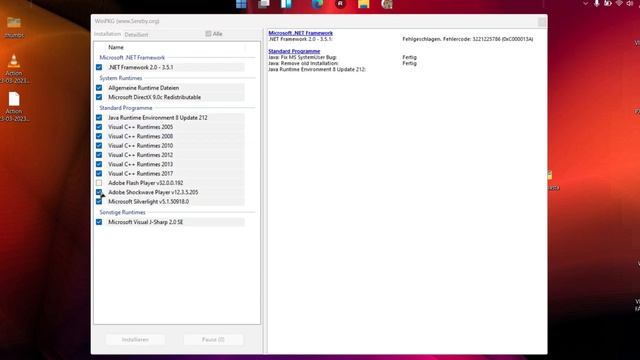The height and width of the screenshot is (360, 640).
Task: Select the 'Java: Remove old Installation:' log line
Action: point(303,64)
